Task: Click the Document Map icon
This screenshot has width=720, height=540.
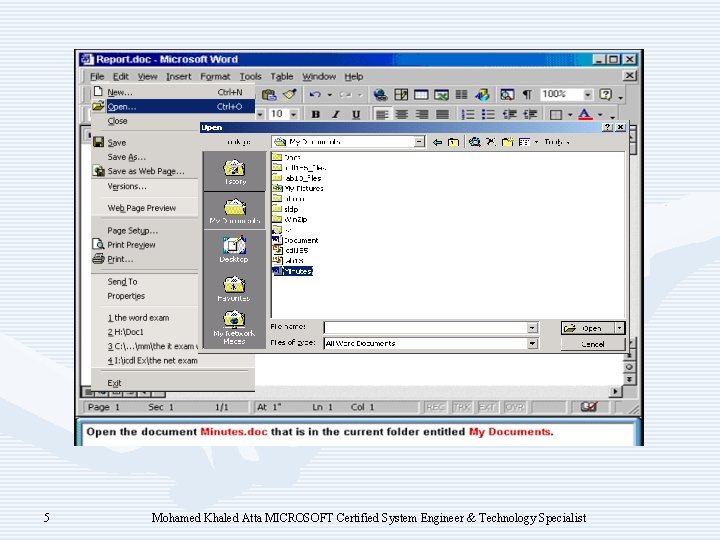Action: 507,95
